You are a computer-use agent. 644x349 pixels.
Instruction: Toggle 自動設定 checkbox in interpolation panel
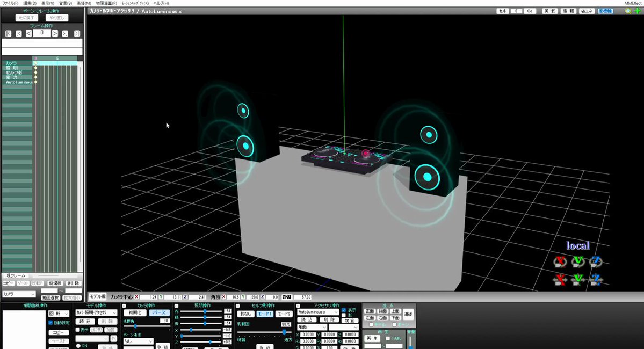pos(50,323)
